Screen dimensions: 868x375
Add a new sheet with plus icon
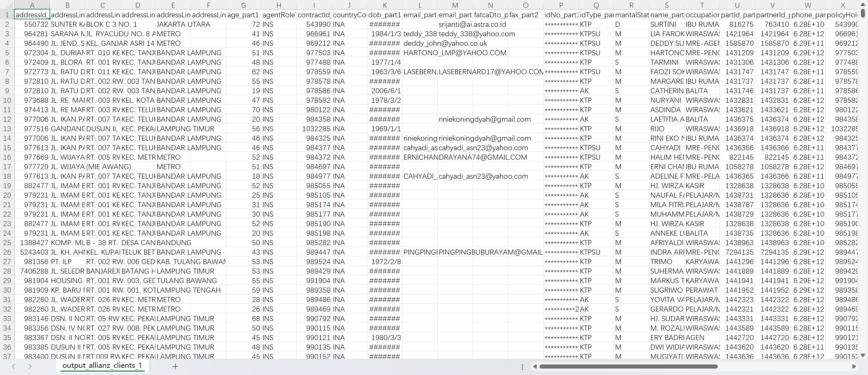[175, 366]
